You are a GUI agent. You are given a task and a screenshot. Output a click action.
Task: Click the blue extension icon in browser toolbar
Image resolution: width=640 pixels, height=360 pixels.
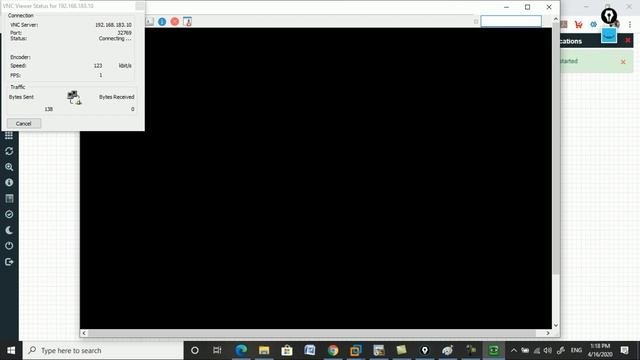click(x=593, y=24)
